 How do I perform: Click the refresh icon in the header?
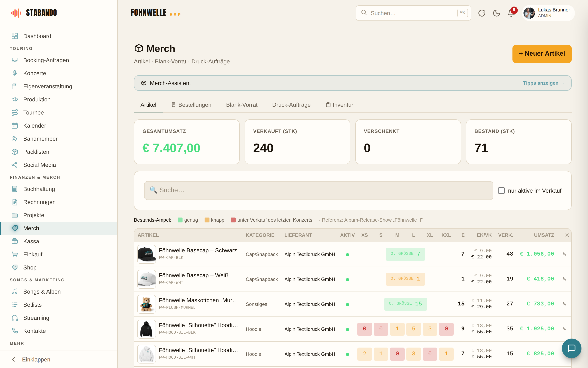coord(482,13)
